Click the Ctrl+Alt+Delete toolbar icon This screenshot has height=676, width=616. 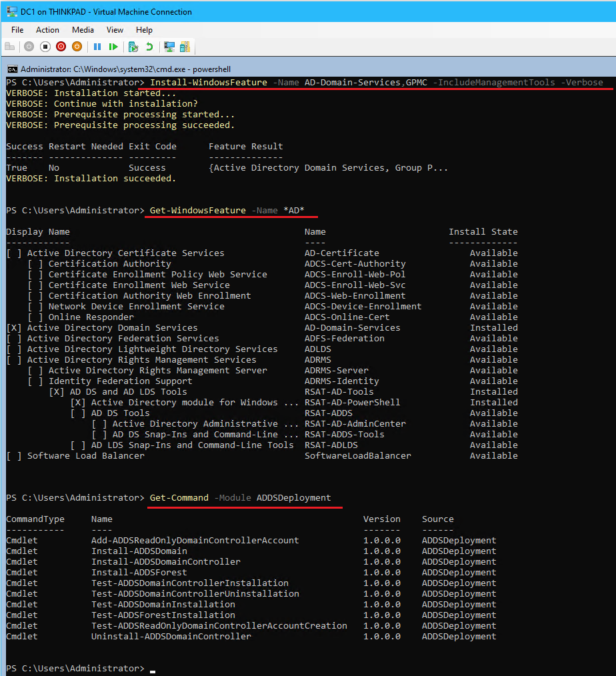coord(9,47)
